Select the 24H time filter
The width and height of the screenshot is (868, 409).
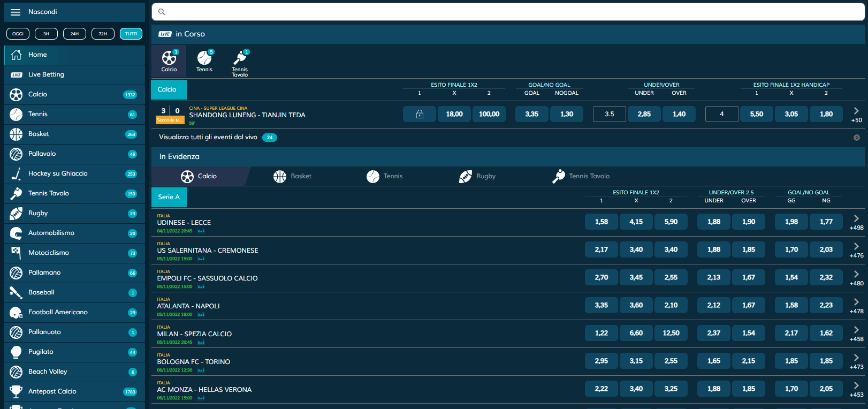tap(74, 34)
